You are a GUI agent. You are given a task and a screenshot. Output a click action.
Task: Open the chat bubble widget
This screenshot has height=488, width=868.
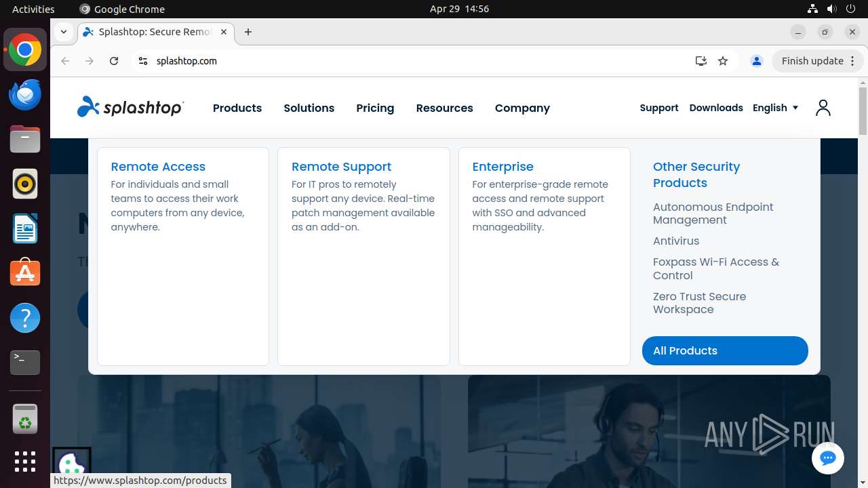point(827,458)
